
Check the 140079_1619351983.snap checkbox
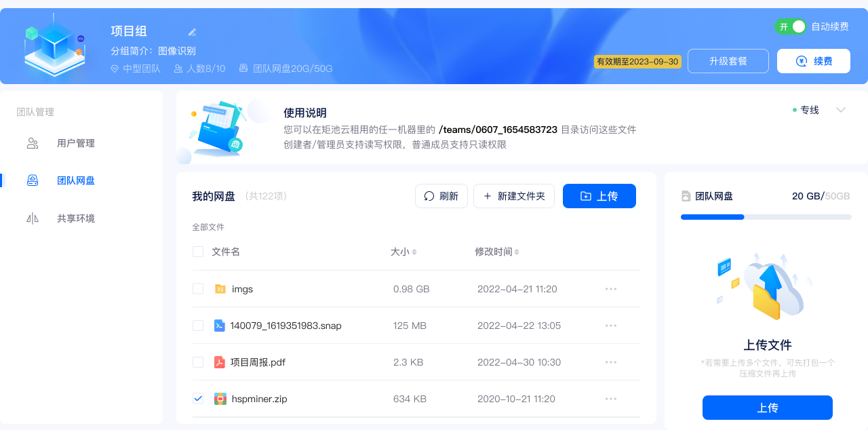pos(198,326)
